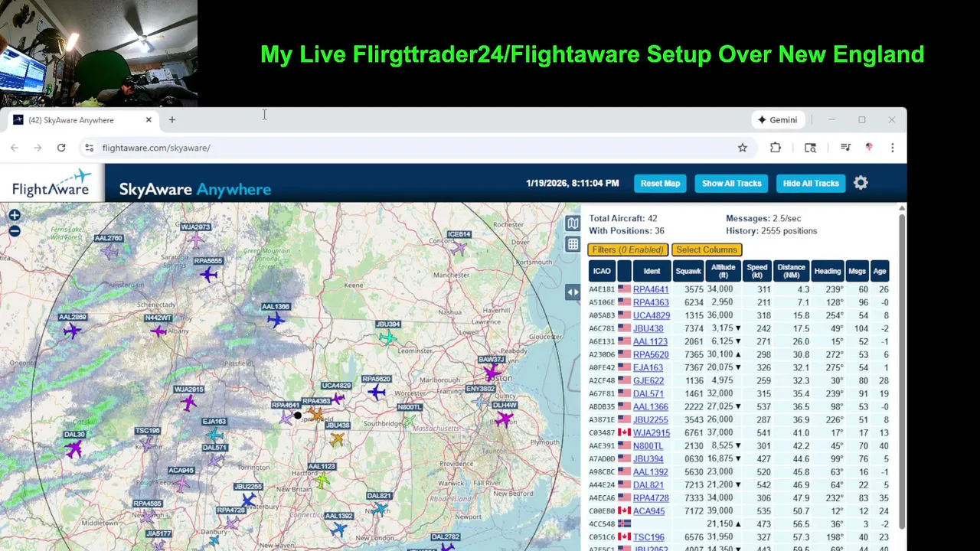The height and width of the screenshot is (551, 980).
Task: Sort table by Speed column
Action: 757,271
